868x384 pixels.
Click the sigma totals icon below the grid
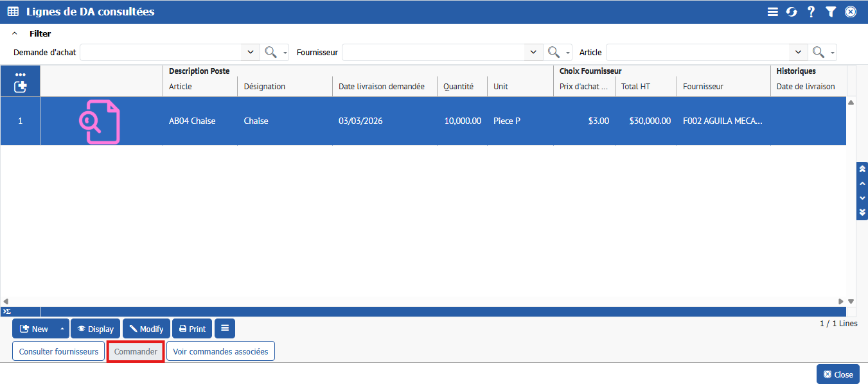pyautogui.click(x=6, y=311)
